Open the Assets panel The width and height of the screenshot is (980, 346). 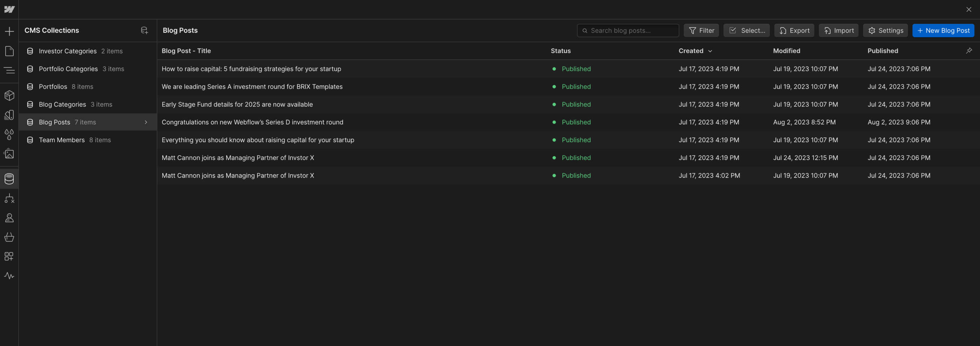click(9, 154)
